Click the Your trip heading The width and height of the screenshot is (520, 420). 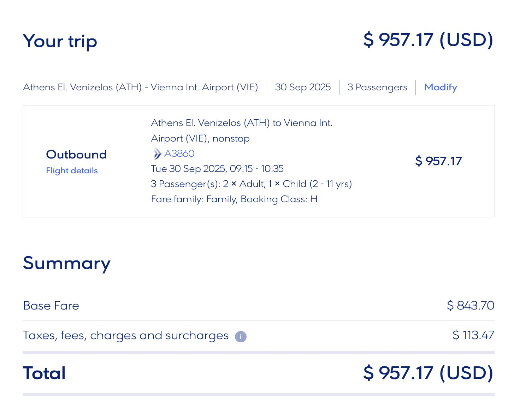tap(60, 41)
